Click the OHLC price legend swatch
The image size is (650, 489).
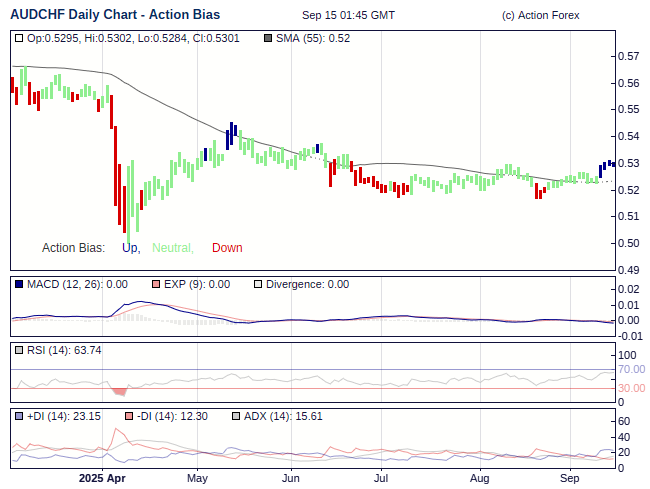coord(19,38)
